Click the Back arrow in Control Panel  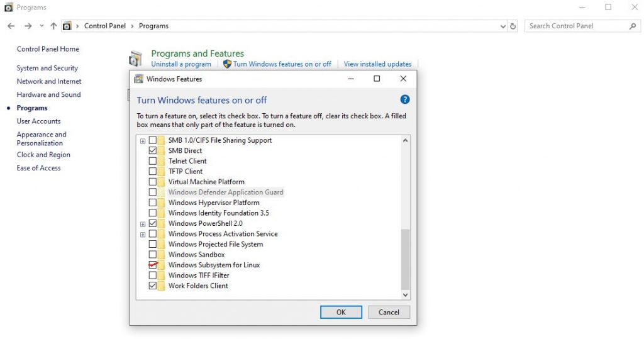11,26
